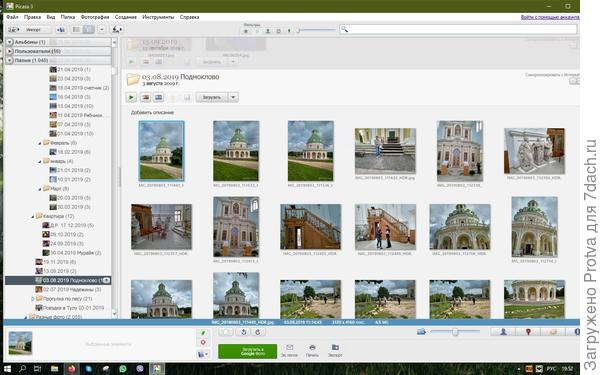Select the Поездка в Тулу folder
The image size is (600, 375).
point(70,308)
